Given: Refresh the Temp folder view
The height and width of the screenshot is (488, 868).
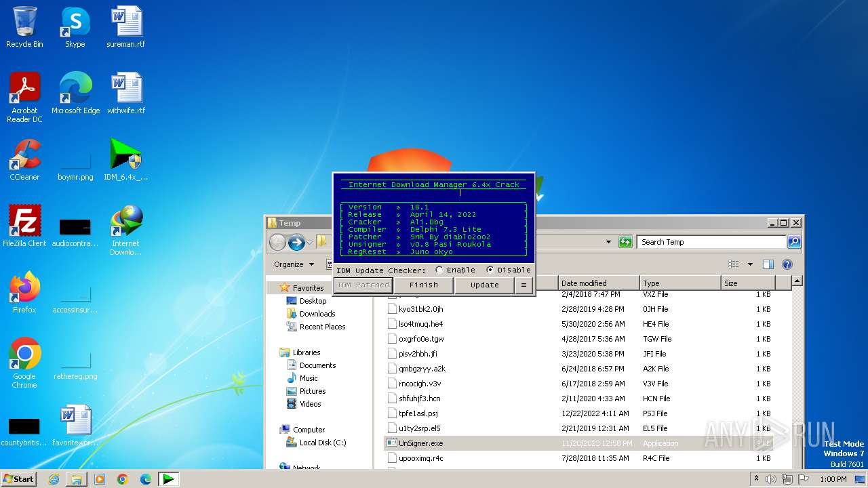Looking at the screenshot, I should point(625,242).
